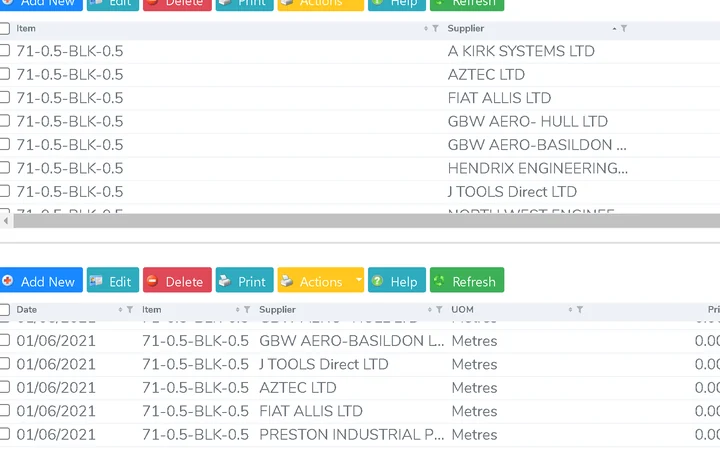The height and width of the screenshot is (450, 720).
Task: Check row for HENDRIX ENGINEERING
Action: point(5,168)
